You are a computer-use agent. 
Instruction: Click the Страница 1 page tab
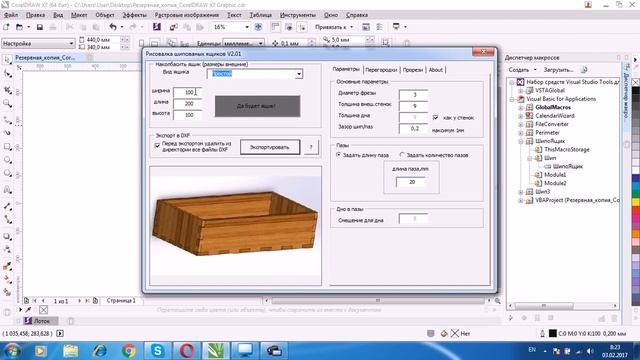point(121,300)
